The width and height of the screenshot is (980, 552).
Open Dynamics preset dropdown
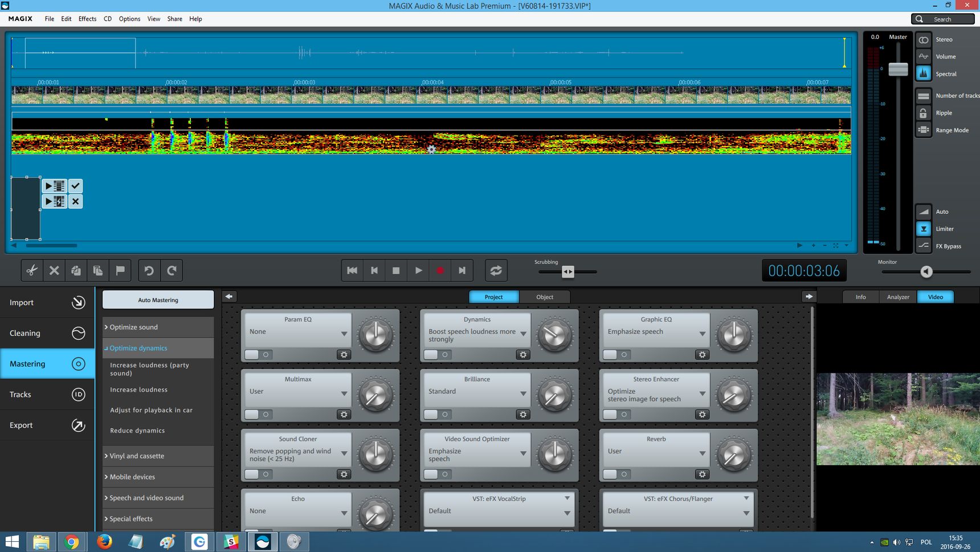[523, 334]
